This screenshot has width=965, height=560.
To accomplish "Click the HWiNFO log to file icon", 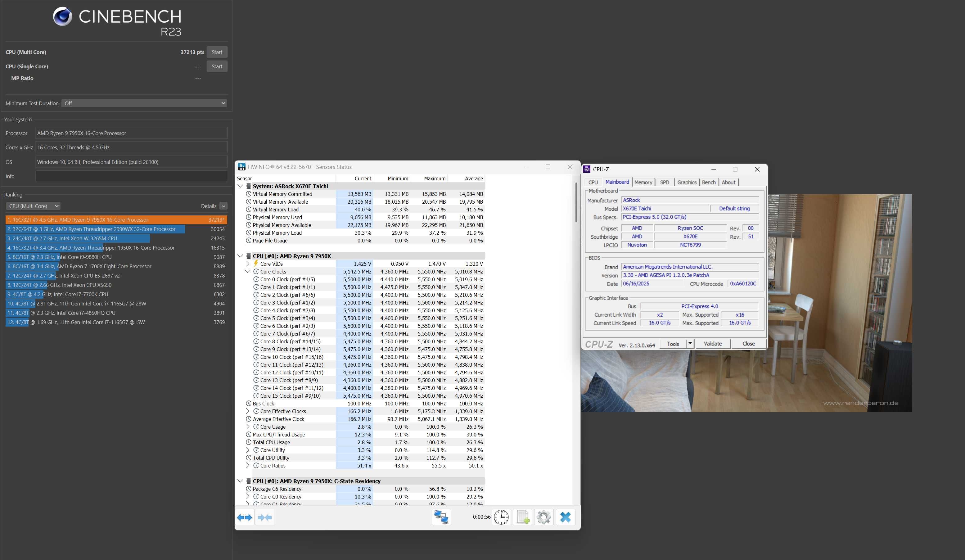I will click(523, 517).
